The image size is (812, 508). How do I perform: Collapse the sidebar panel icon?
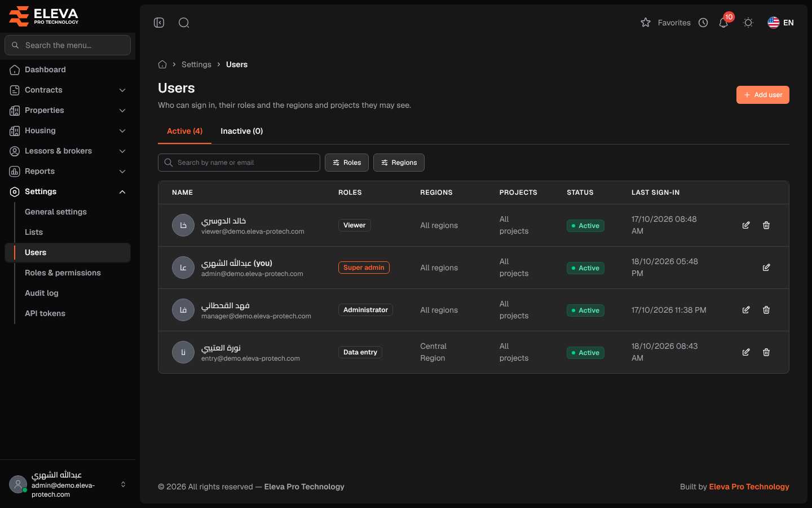tap(159, 23)
